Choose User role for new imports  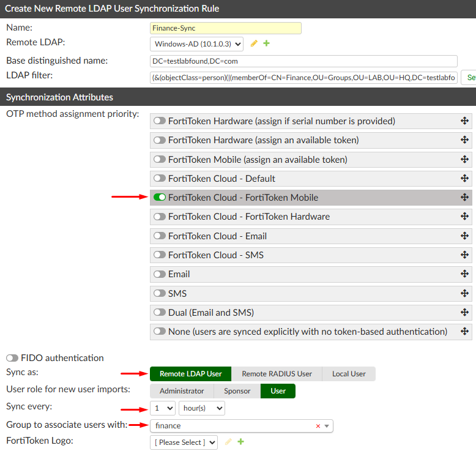click(278, 391)
